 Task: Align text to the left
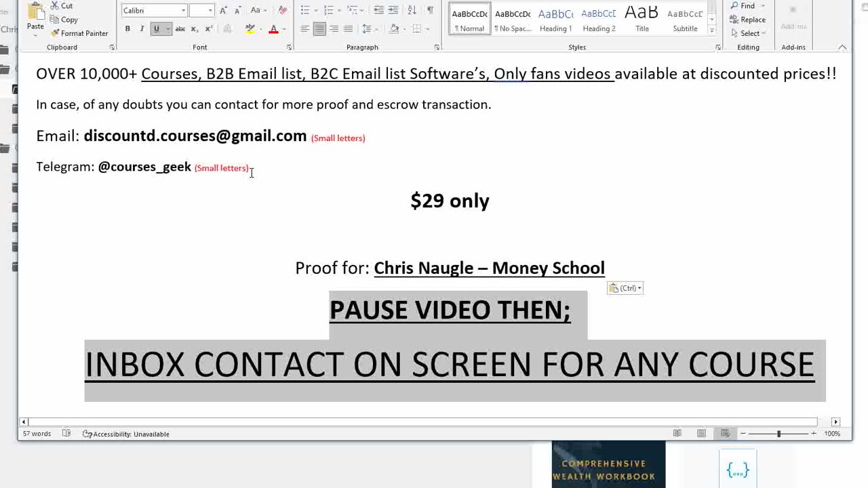coord(305,29)
